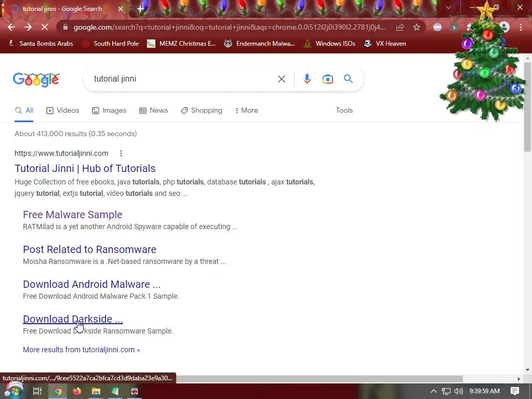Open the green document app in taskbar

pos(115,391)
